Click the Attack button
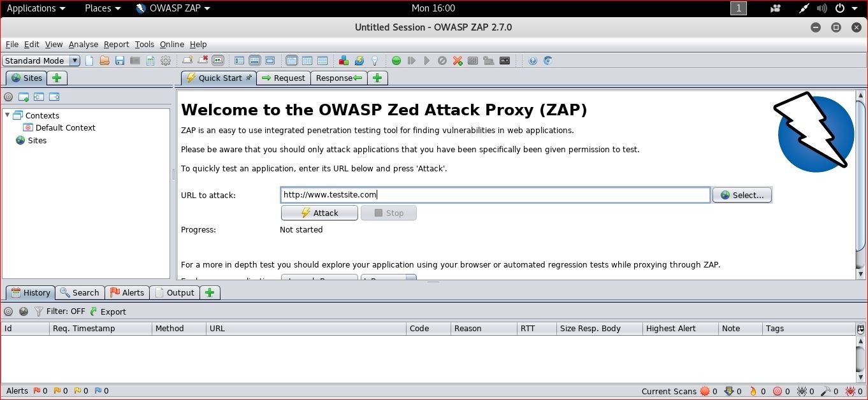The image size is (868, 400). coord(319,213)
